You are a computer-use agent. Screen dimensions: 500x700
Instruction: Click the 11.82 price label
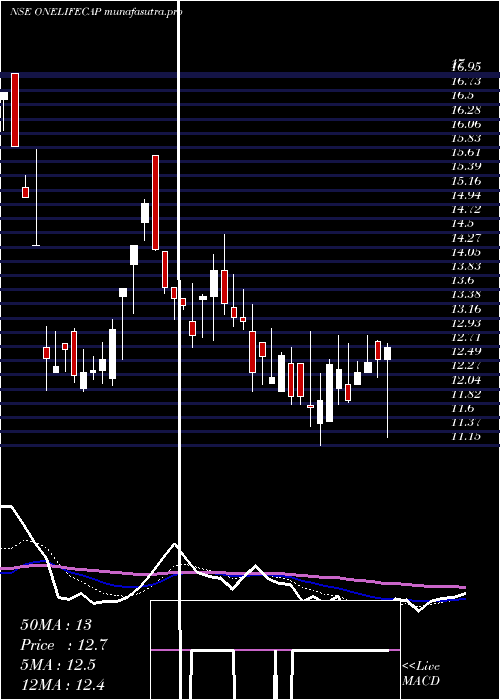coord(466,394)
